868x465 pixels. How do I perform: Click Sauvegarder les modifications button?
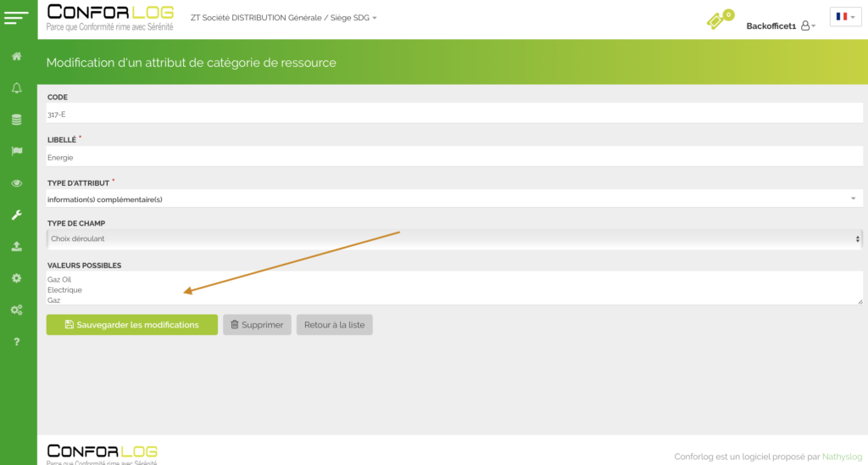[x=131, y=325]
